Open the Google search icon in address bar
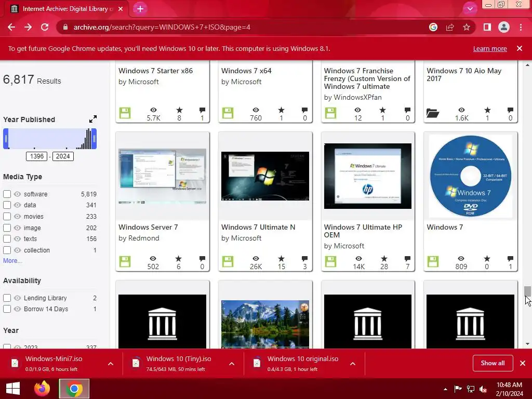 click(x=433, y=27)
